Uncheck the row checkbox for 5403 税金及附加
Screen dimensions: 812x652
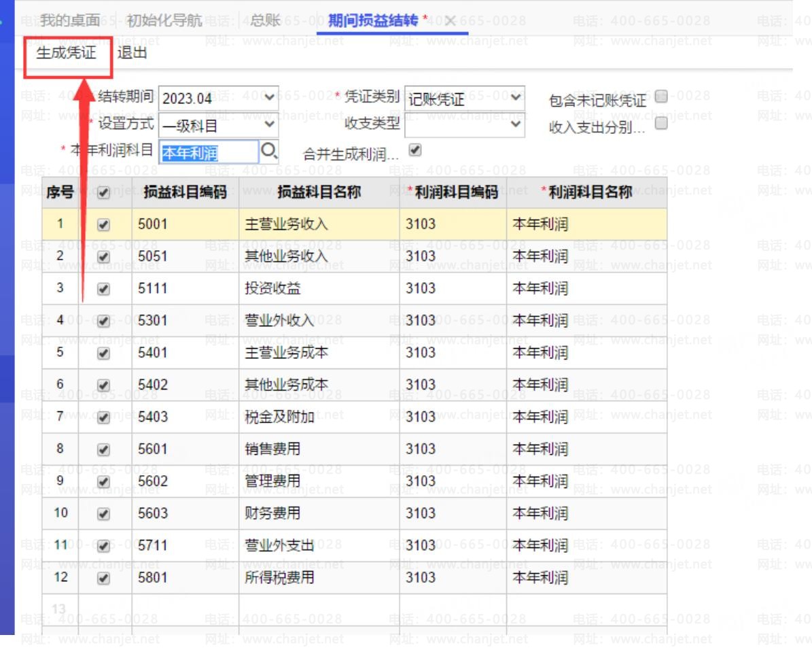tap(103, 417)
